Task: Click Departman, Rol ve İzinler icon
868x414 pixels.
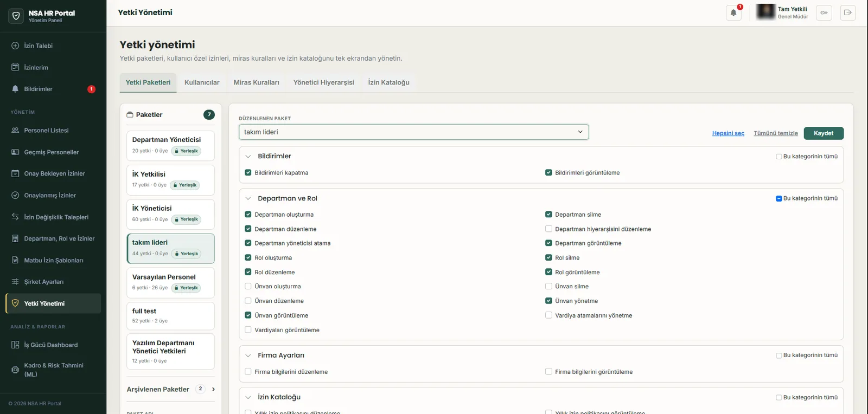Action: pyautogui.click(x=15, y=238)
